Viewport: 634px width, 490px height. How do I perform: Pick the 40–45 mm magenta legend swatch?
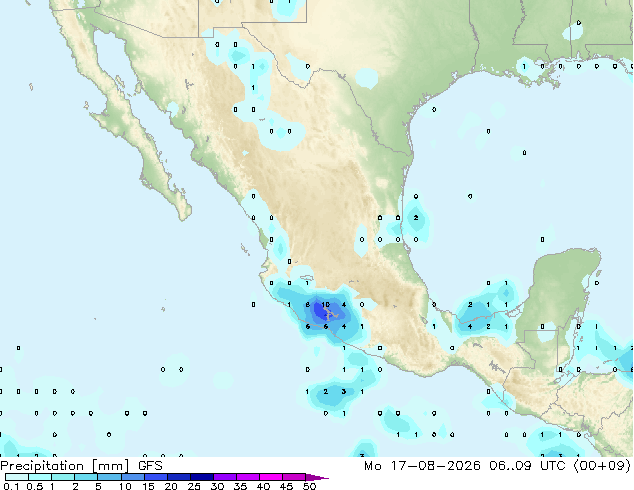click(x=271, y=477)
